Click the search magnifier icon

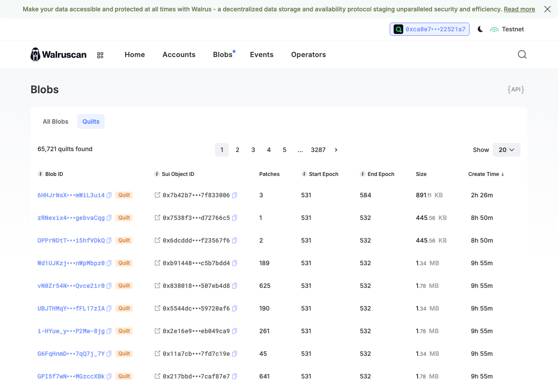[522, 54]
